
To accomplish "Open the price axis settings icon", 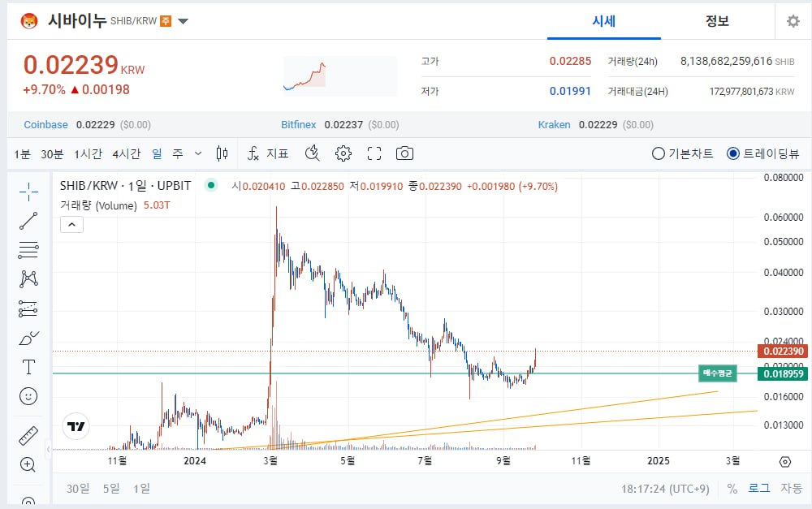I will 785,461.
